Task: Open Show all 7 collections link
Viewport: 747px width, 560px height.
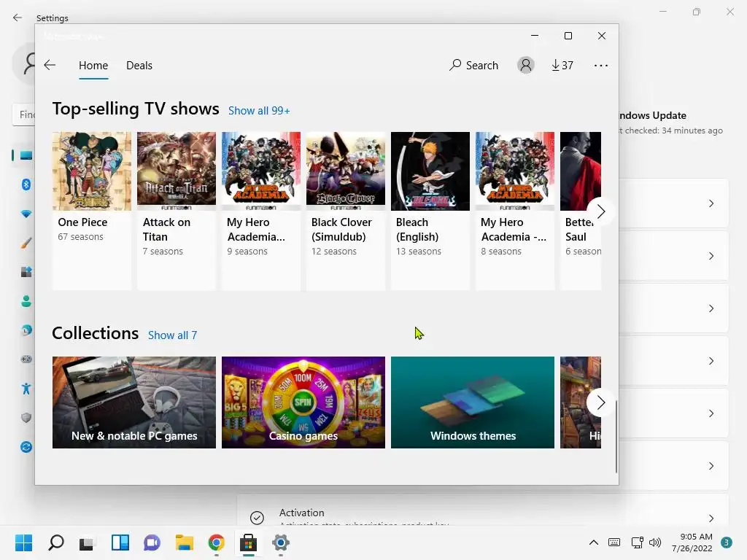Action: [172, 335]
